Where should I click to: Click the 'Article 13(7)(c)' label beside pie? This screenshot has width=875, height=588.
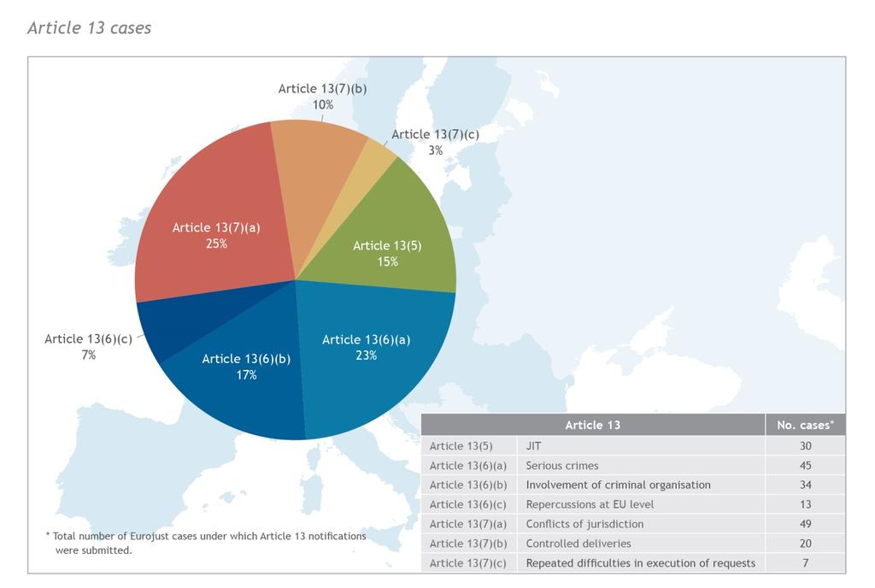[435, 134]
